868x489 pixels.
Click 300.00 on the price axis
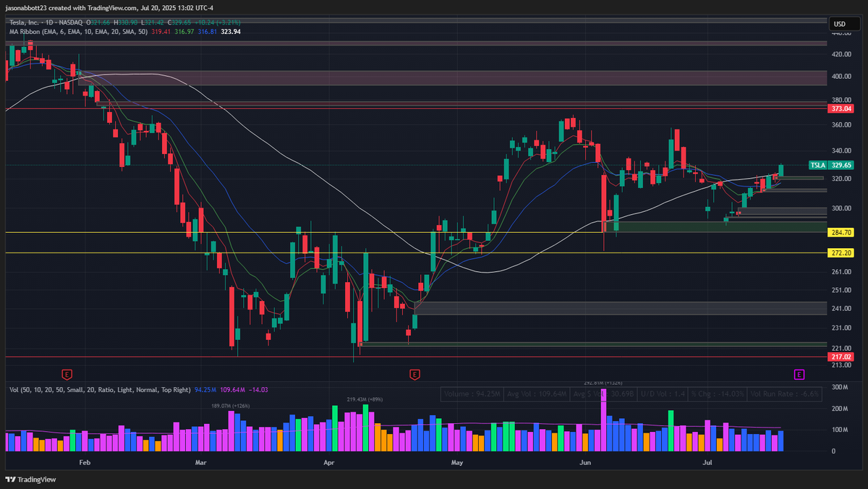(x=842, y=209)
